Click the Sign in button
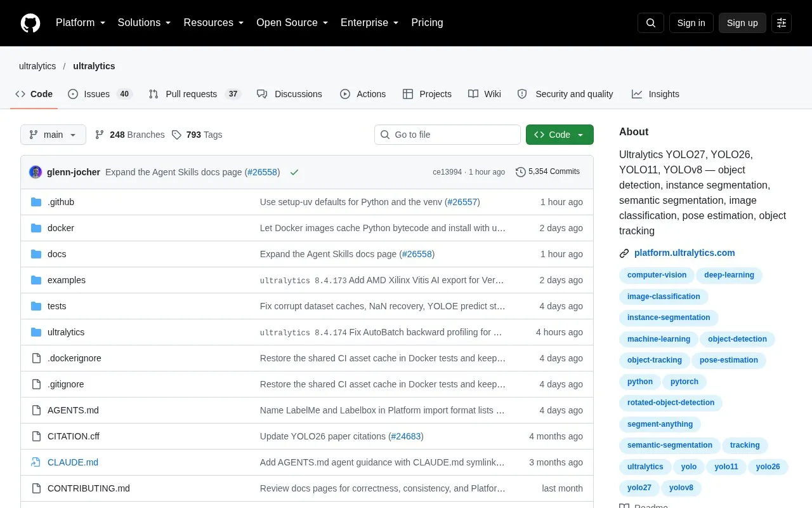The height and width of the screenshot is (508, 812). pyautogui.click(x=691, y=23)
